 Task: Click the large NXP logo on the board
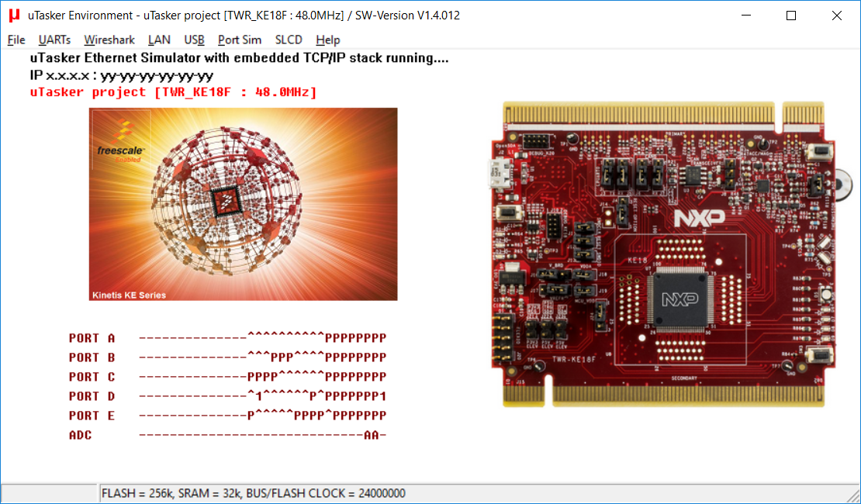698,218
